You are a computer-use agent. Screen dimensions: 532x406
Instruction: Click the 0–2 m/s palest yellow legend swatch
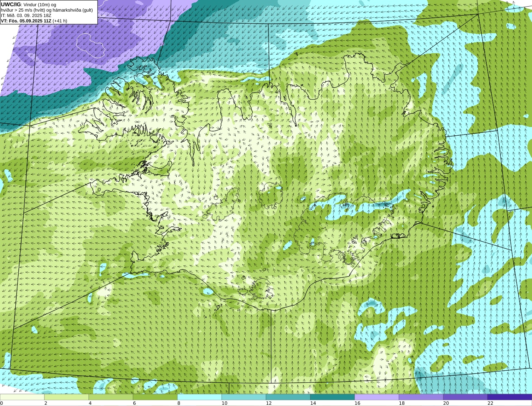(x=22, y=397)
